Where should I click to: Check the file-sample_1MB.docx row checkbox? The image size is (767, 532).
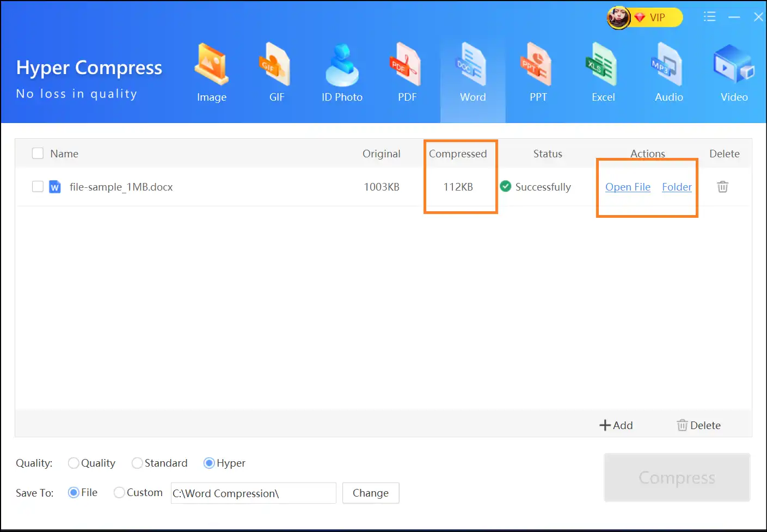click(x=38, y=187)
